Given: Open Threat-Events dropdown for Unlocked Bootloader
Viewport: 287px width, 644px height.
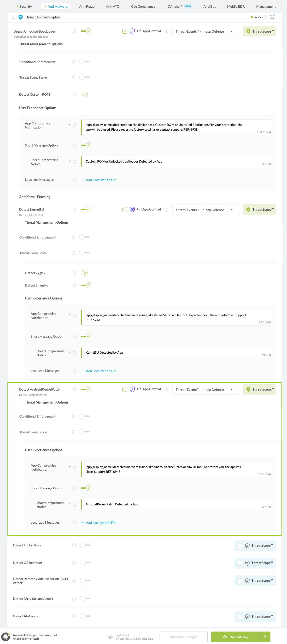Looking at the screenshot, I should pos(205,31).
